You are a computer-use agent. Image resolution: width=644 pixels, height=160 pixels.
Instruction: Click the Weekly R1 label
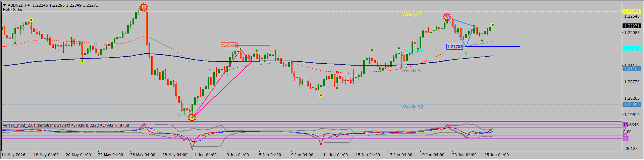413,14
